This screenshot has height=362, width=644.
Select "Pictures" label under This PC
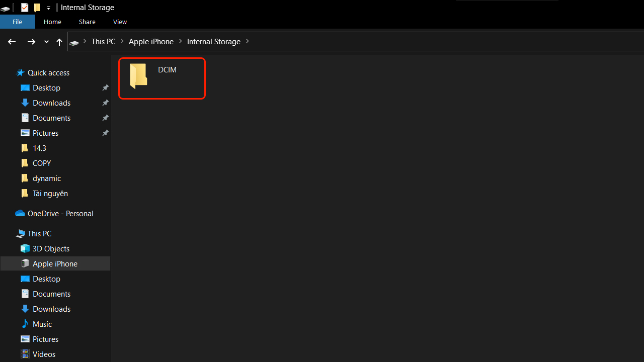click(45, 339)
